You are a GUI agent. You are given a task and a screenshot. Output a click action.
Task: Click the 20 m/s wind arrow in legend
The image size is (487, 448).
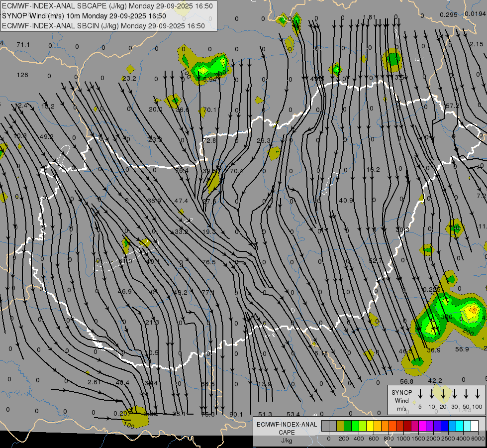(443, 394)
